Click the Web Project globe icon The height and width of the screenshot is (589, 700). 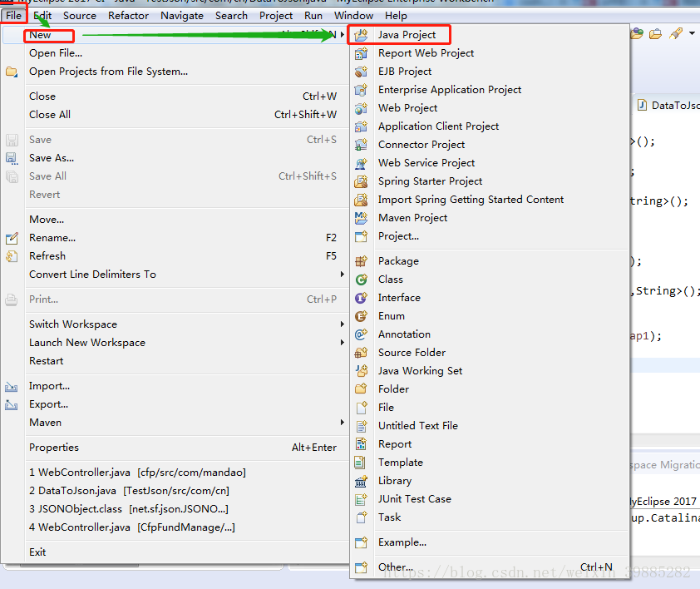pyautogui.click(x=361, y=108)
